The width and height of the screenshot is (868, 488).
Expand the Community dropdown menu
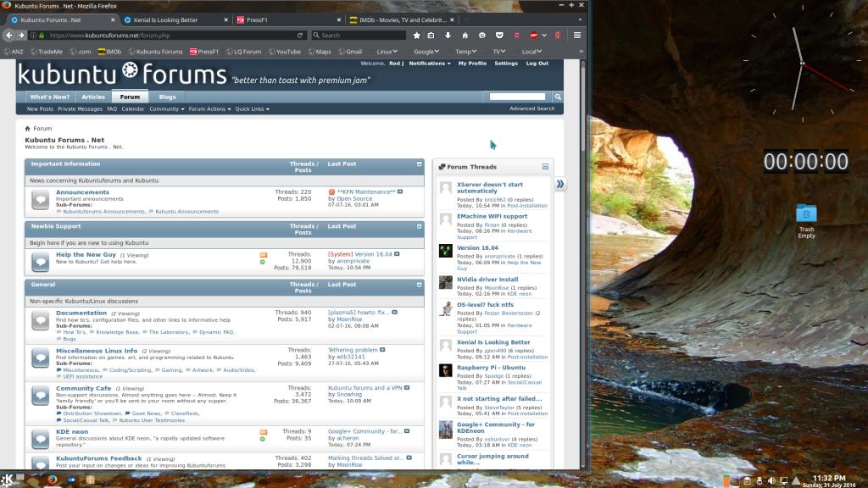coord(166,109)
